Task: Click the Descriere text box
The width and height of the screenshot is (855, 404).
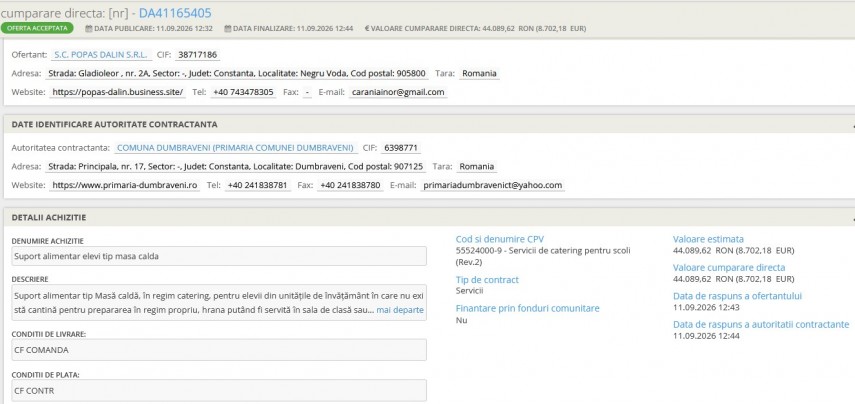Action: coord(219,303)
